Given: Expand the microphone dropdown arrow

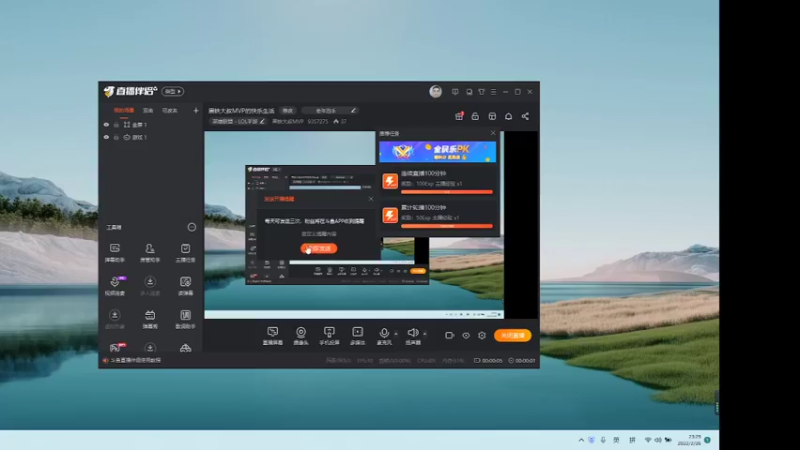Looking at the screenshot, I should 396,334.
